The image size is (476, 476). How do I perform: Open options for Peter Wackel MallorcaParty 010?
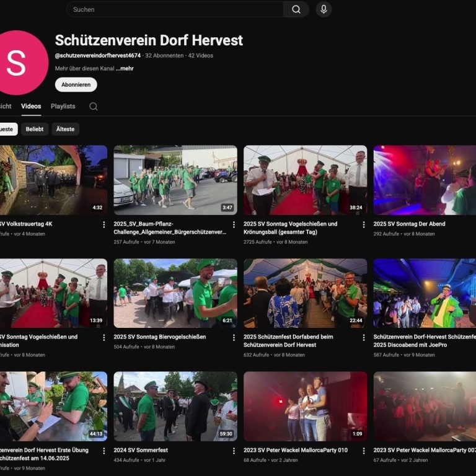(x=364, y=451)
